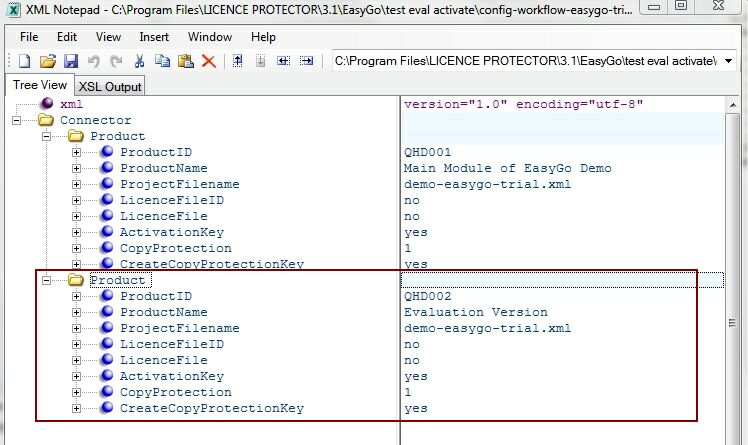The width and height of the screenshot is (748, 445).
Task: Select ProductName element for Main Module of EasyGo Demo
Action: point(164,168)
